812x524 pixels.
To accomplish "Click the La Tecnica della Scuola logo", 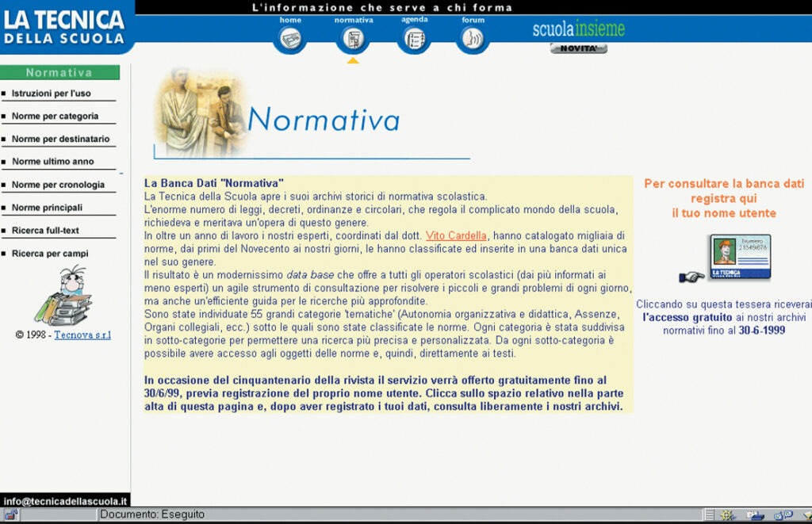I will click(x=65, y=26).
